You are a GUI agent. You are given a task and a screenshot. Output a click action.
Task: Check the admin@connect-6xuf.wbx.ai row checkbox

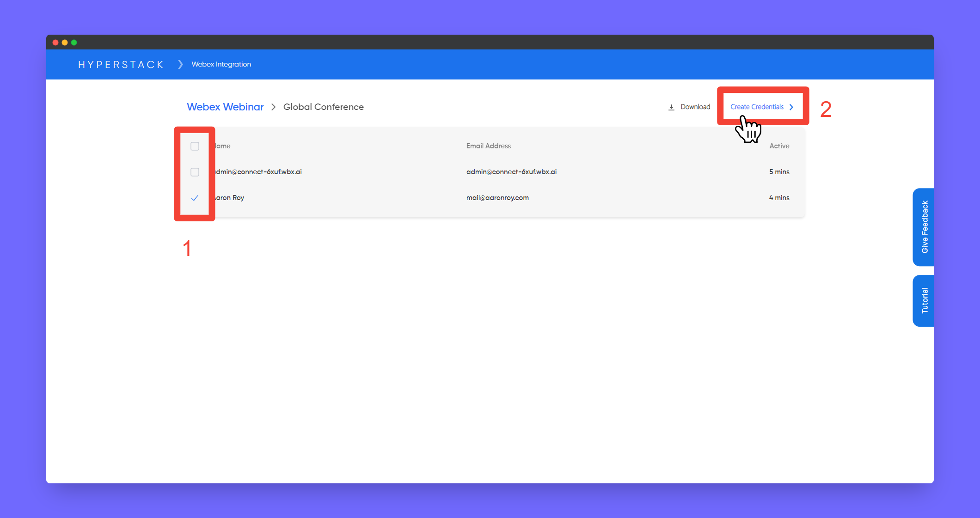[x=195, y=172]
